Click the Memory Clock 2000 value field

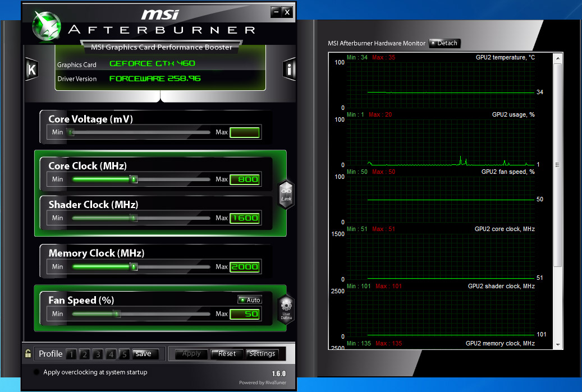(x=244, y=267)
